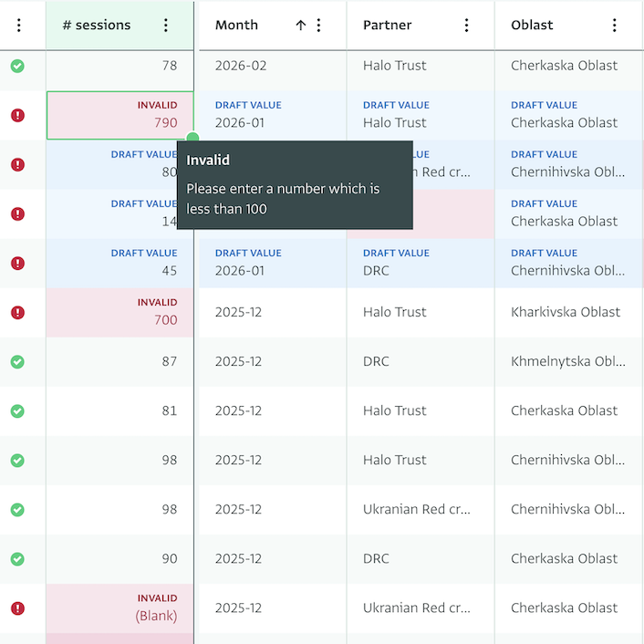The width and height of the screenshot is (644, 644).
Task: Select the draft 2026-01 month cell in DRC row
Action: pyautogui.click(x=273, y=264)
